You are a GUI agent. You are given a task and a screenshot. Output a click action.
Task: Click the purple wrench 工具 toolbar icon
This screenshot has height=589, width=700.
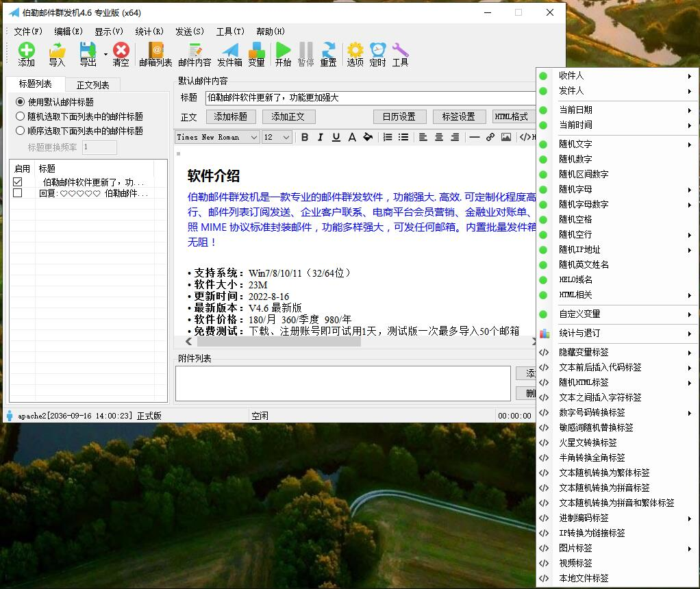(401, 50)
